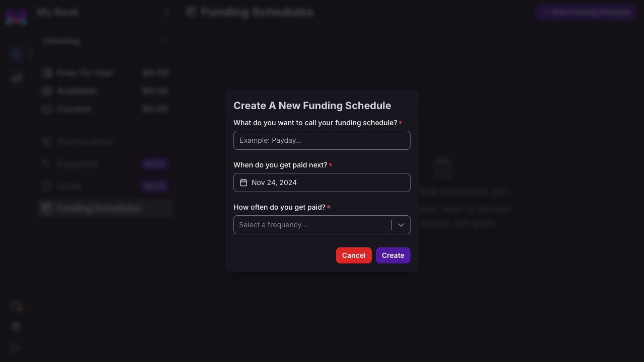Navigate to Goals in the sidebar
This screenshot has height=362, width=644.
69,186
